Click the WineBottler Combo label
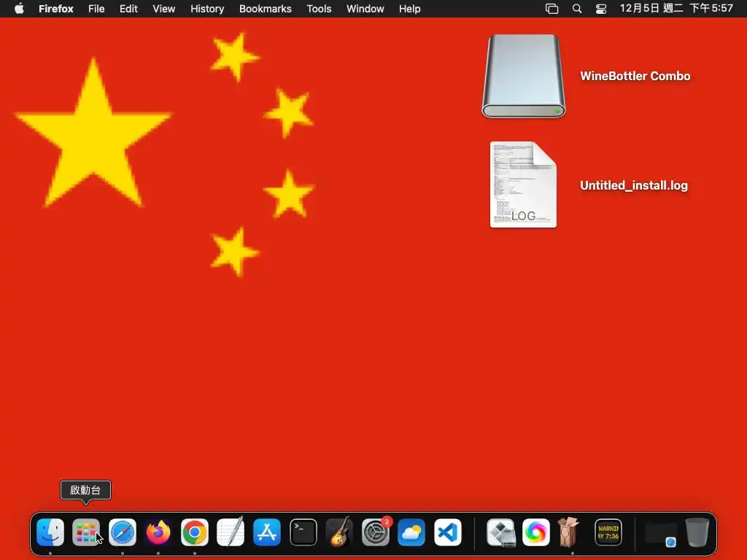The height and width of the screenshot is (560, 747). [635, 76]
